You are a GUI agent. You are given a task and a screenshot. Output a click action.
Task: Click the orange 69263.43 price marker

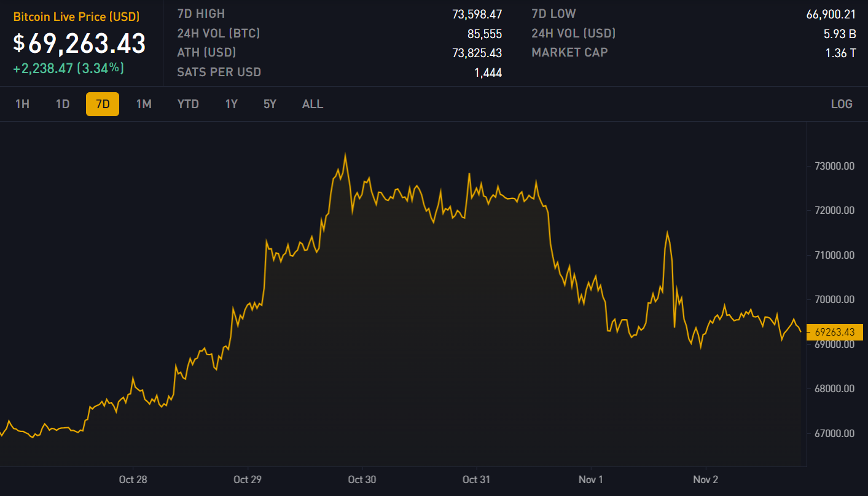pyautogui.click(x=834, y=332)
